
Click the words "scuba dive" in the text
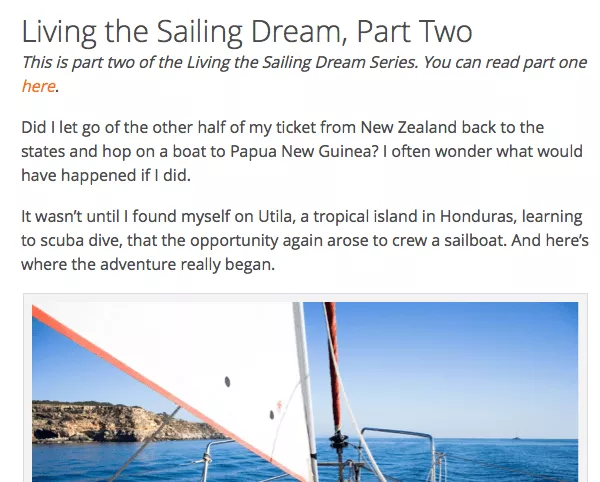80,241
